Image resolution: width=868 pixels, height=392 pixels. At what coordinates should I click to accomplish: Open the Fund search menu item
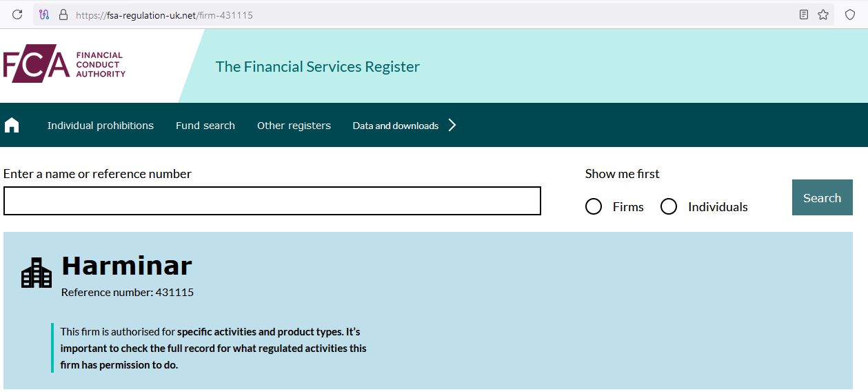[x=205, y=126]
